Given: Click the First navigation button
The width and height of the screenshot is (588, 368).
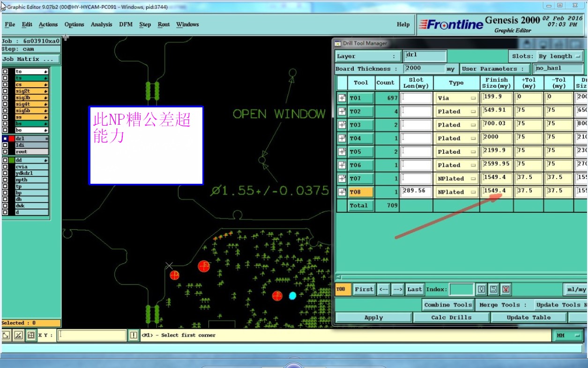Looking at the screenshot, I should [364, 289].
